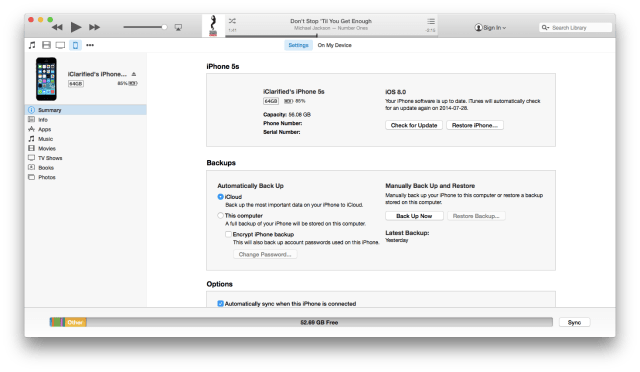Viewport: 640px width, 372px height.
Task: Select the Settings tab
Action: 298,45
